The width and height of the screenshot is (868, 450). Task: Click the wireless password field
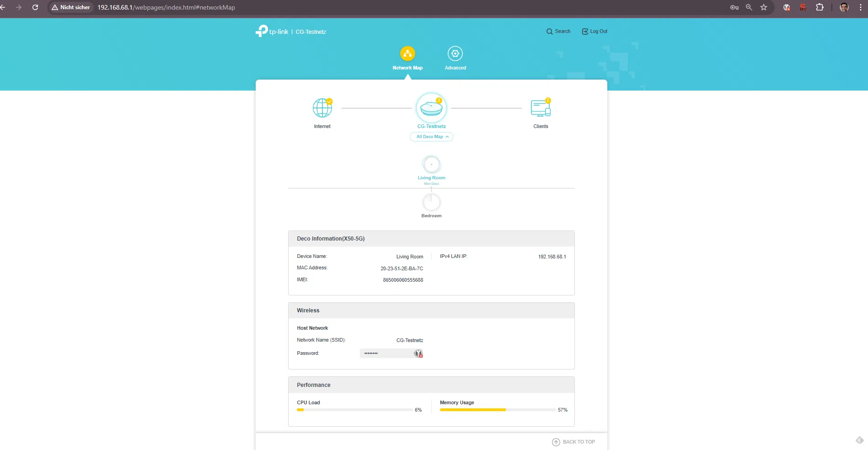[391, 354]
